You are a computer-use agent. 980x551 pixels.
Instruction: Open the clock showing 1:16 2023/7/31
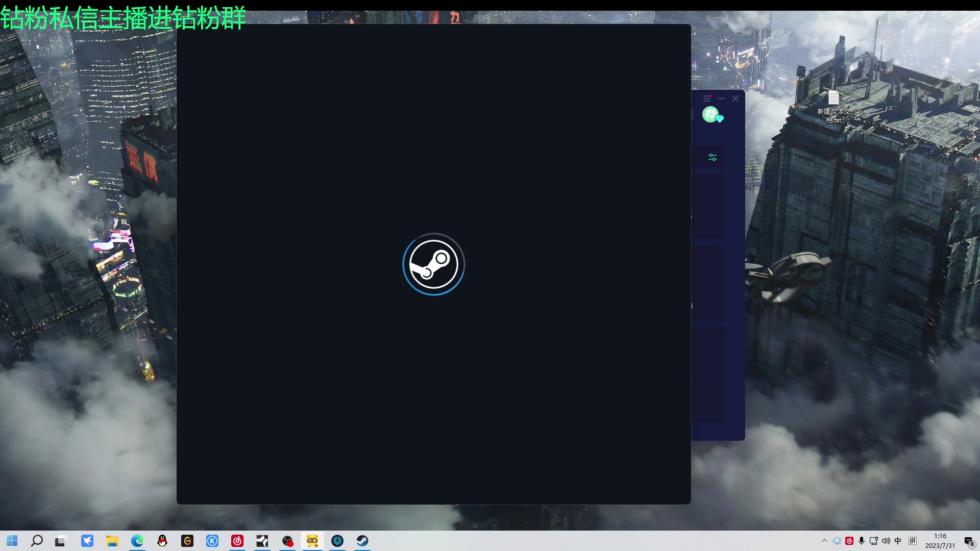click(940, 541)
